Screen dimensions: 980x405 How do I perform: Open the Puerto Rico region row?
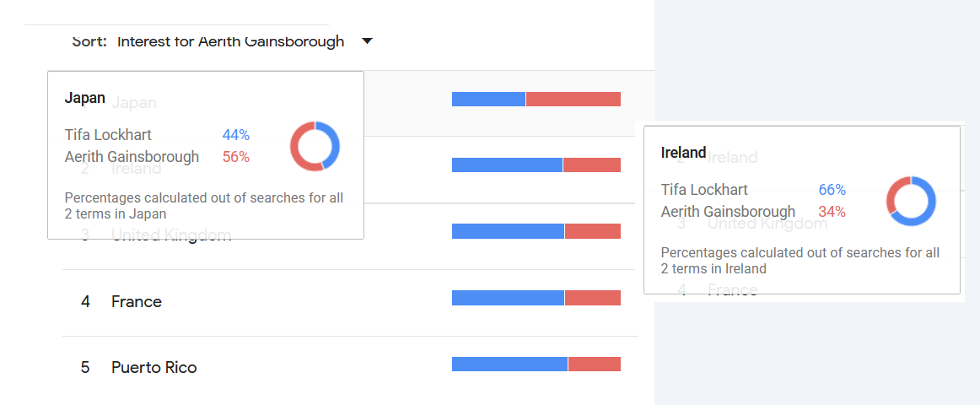[350, 369]
